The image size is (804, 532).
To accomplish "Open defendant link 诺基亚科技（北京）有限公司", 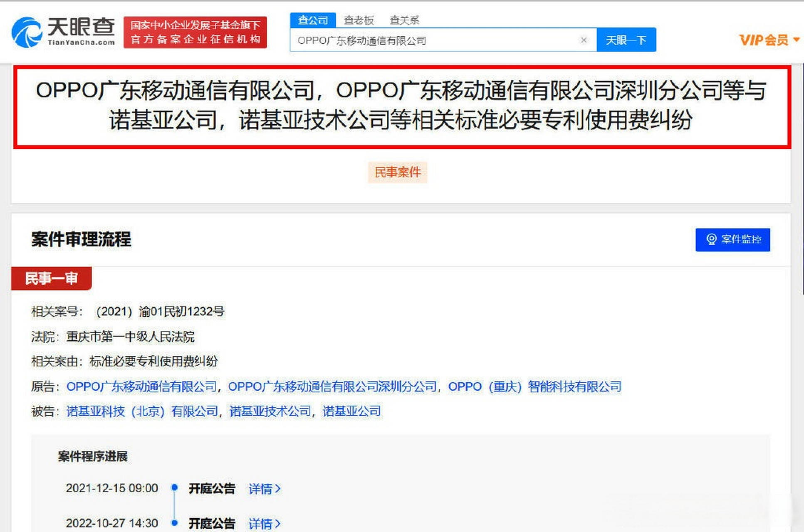I will (142, 411).
